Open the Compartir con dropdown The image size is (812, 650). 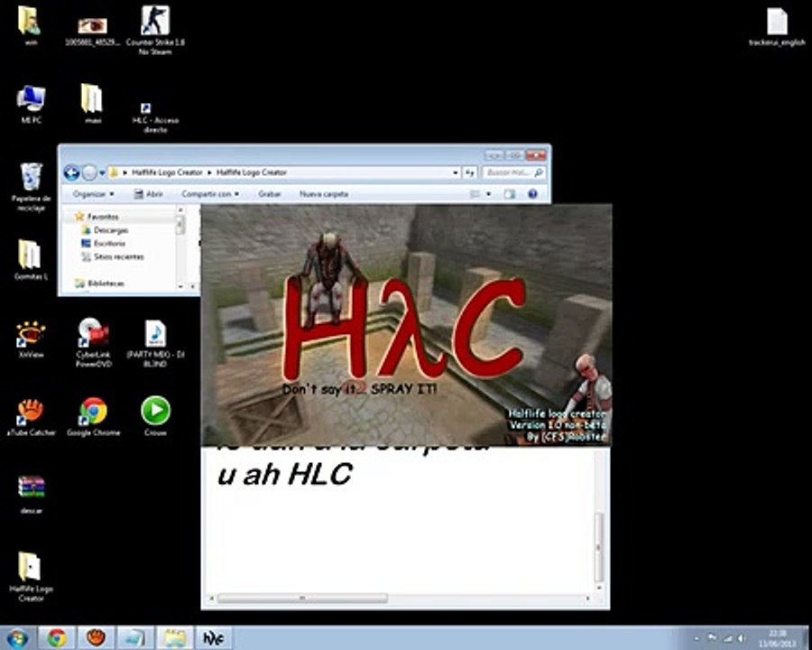tap(210, 194)
